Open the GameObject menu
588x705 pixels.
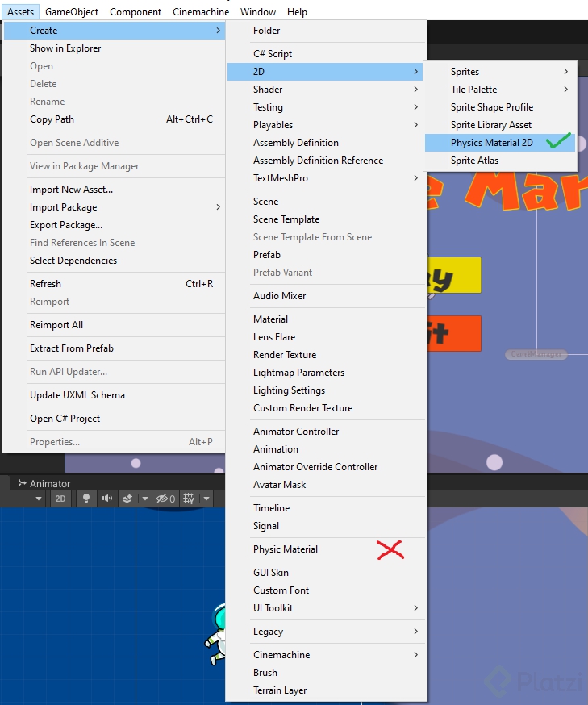[x=72, y=12]
